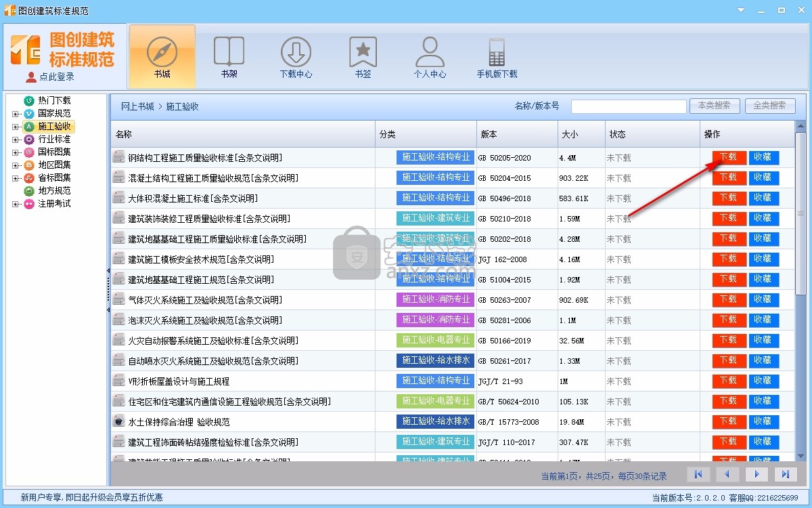Image resolution: width=812 pixels, height=508 pixels.
Task: Click the 行业标准 category icon
Action: (x=29, y=139)
